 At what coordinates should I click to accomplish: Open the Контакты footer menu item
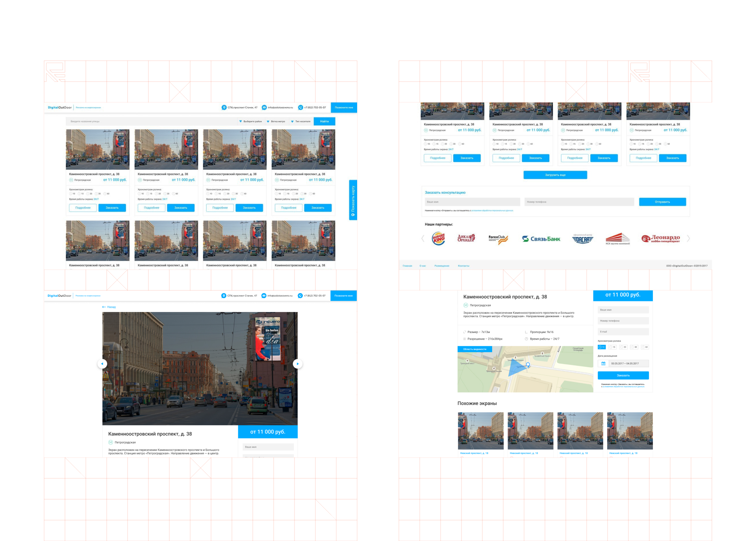tap(464, 266)
